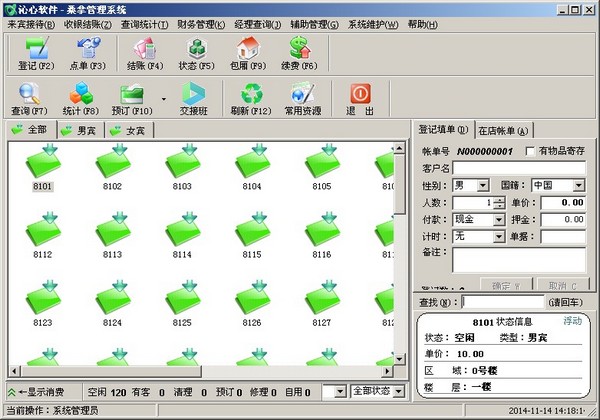
Task: Open the 全部状态 status filter dropdown
Action: [399, 391]
